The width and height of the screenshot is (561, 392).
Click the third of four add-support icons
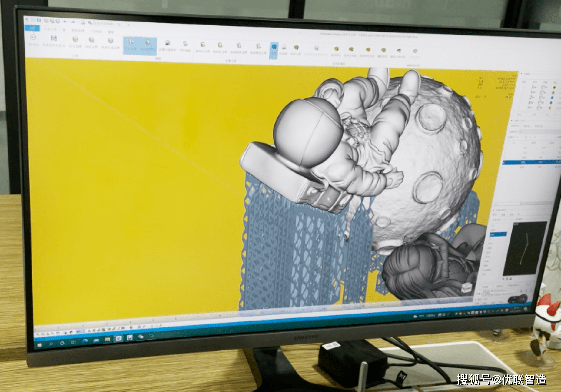[x=239, y=46]
